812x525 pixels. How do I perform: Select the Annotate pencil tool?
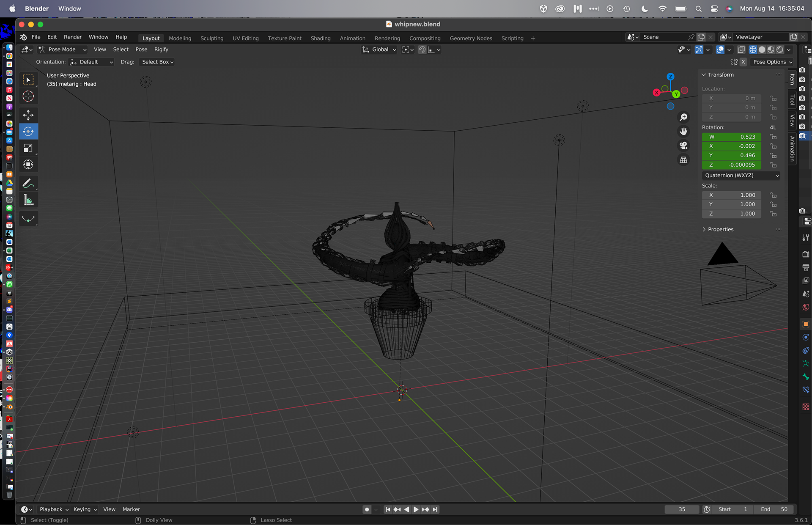point(28,183)
